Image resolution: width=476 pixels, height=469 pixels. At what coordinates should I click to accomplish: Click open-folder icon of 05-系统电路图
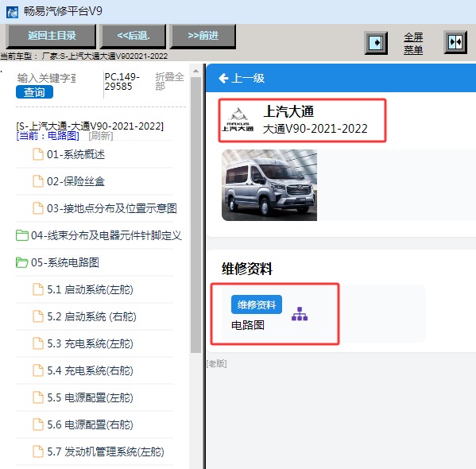pyautogui.click(x=22, y=262)
